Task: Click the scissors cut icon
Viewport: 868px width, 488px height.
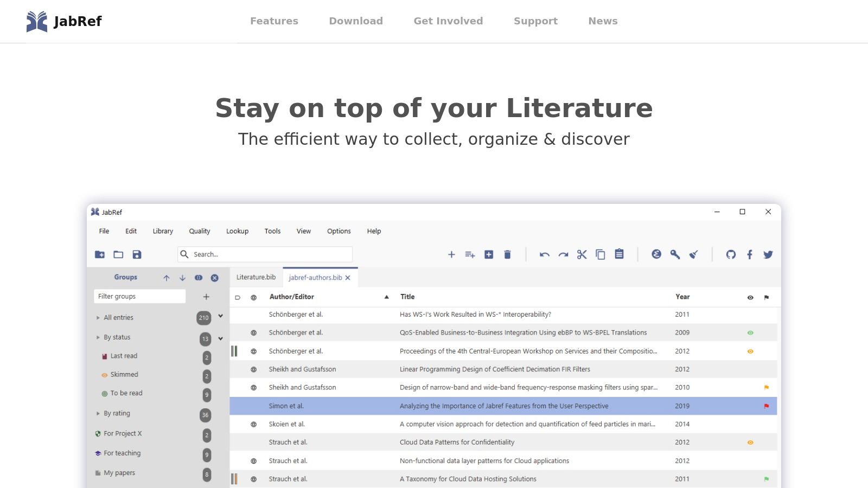Action: click(582, 254)
